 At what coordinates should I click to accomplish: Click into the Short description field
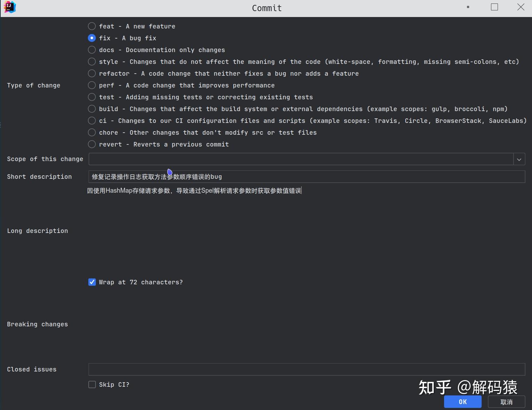point(306,177)
